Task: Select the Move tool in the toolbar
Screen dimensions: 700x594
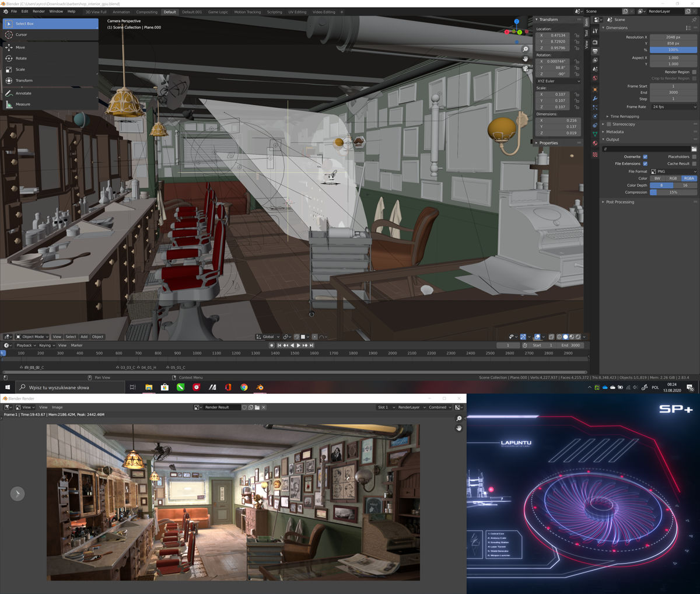Action: click(20, 47)
